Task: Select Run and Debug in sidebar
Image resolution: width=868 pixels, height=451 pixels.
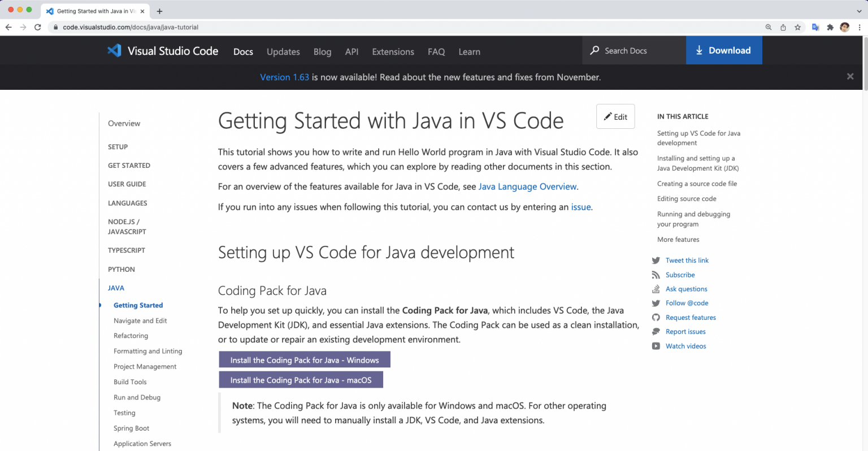Action: click(x=137, y=397)
